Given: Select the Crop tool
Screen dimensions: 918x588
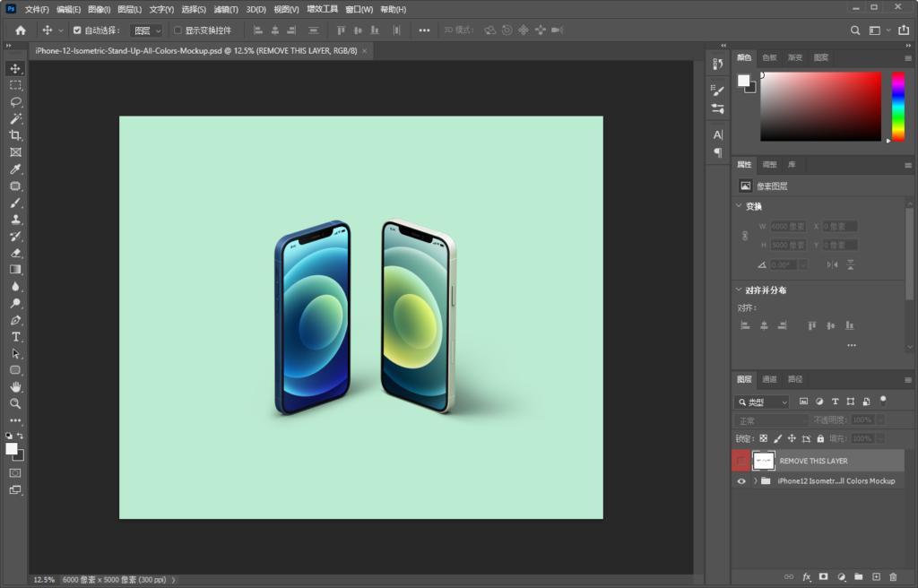Looking at the screenshot, I should tap(15, 135).
